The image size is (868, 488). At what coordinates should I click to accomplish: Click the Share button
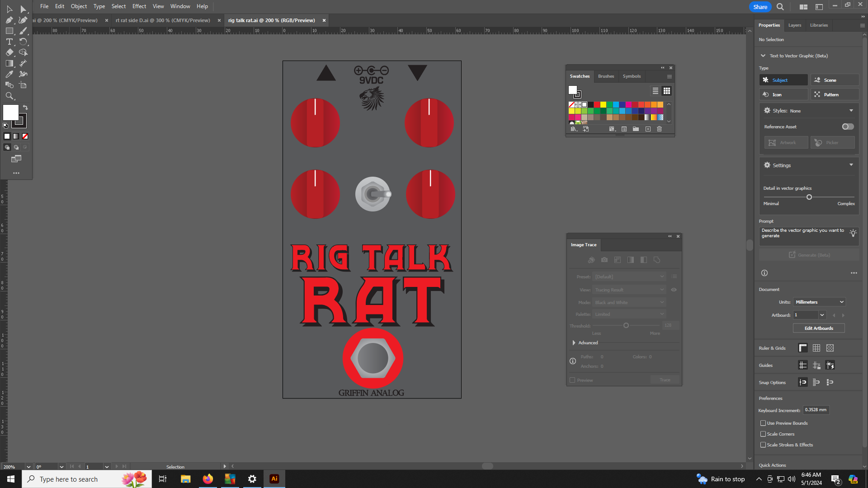760,7
